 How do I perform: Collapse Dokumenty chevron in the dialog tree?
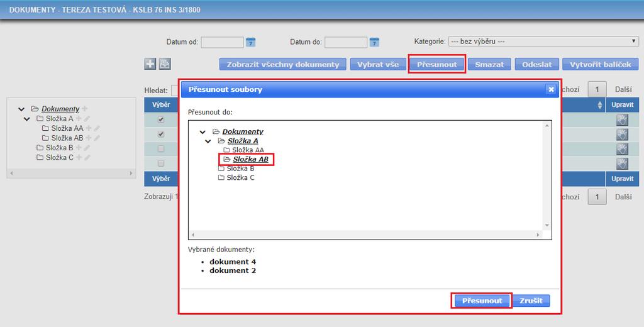[x=203, y=132]
